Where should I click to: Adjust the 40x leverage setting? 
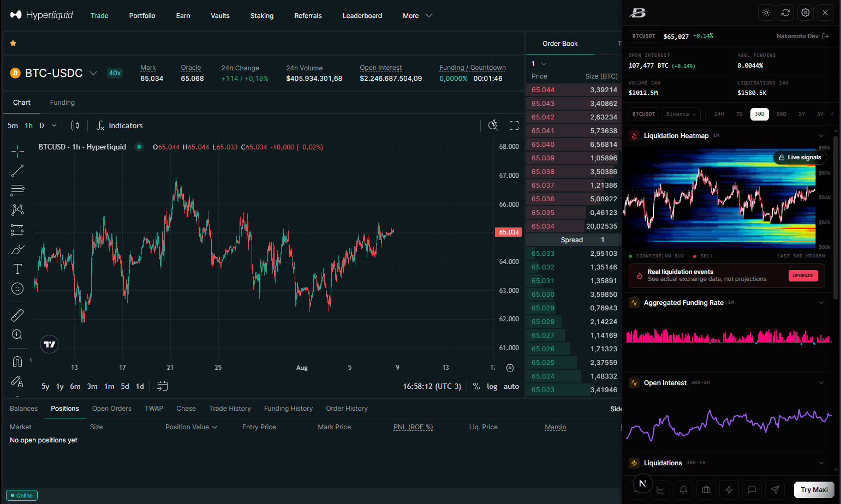click(115, 73)
